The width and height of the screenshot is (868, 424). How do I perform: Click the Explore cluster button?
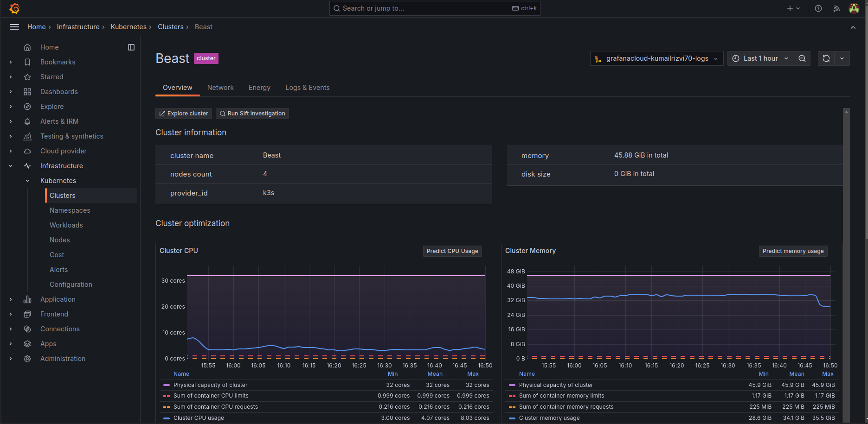point(184,114)
